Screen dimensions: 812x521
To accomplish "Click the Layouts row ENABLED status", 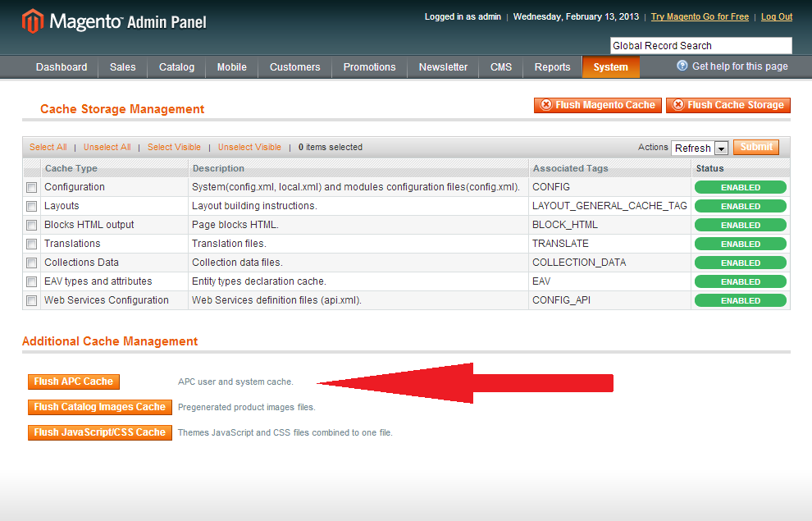I will (x=741, y=206).
